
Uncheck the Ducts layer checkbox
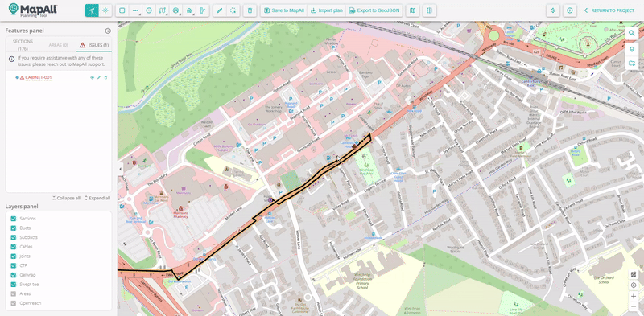coord(14,228)
